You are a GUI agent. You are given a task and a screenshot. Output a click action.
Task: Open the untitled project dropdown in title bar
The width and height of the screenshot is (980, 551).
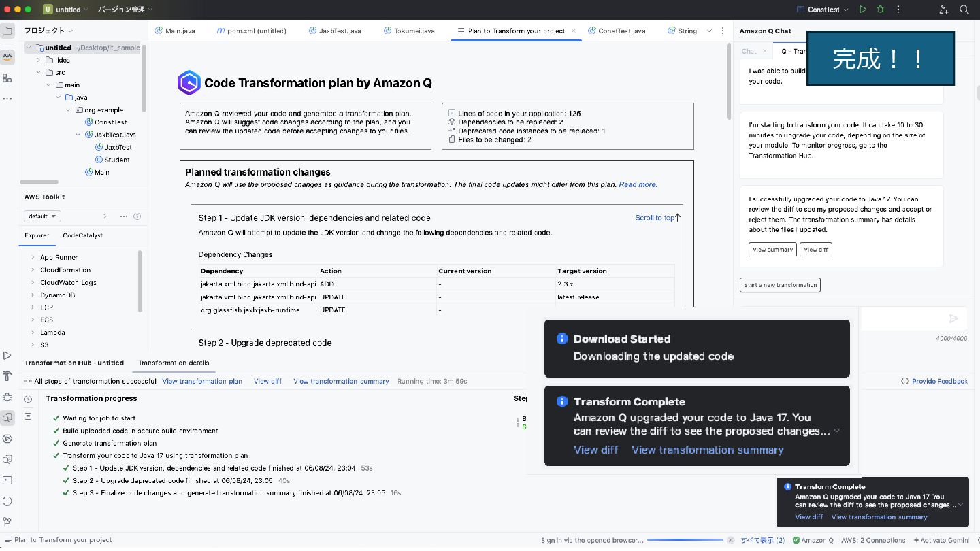[x=65, y=10]
